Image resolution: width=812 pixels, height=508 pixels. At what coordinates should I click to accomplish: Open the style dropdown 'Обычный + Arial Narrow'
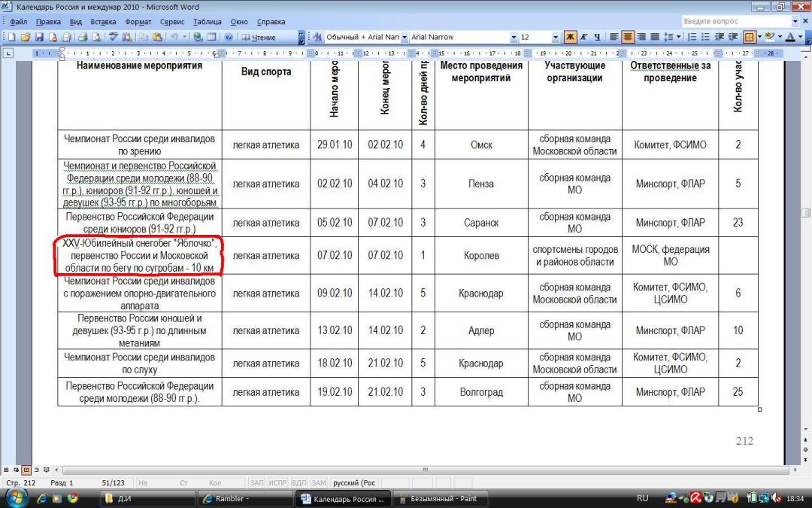[404, 37]
